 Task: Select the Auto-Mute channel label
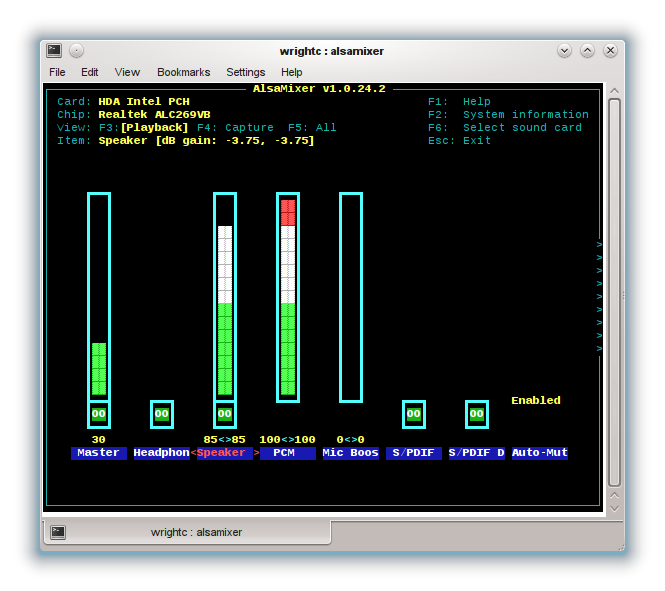point(539,453)
